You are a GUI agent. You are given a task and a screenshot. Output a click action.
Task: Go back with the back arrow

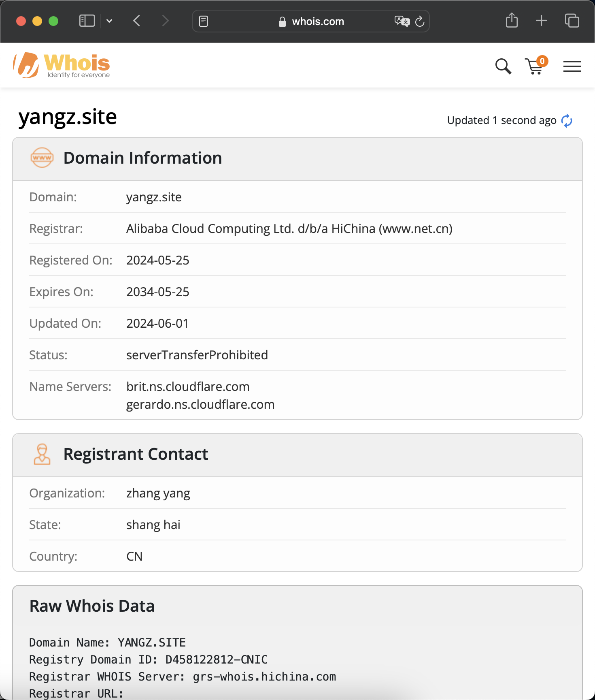point(137,21)
